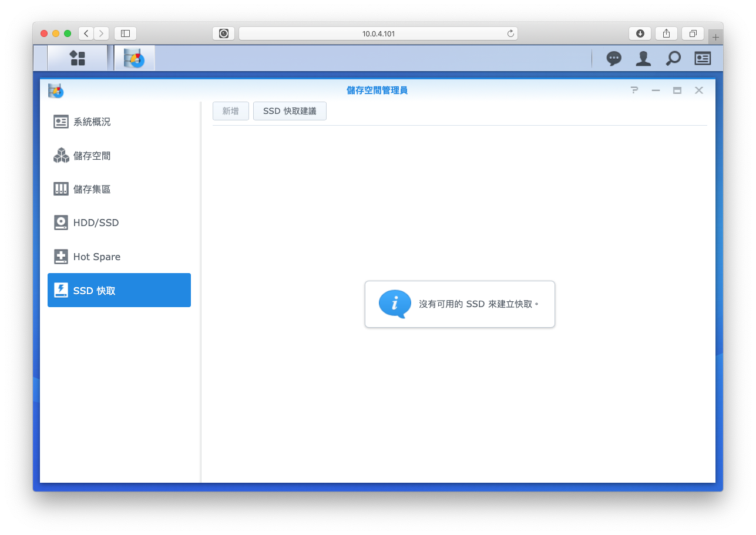Open the HDD/SSD section
Image resolution: width=756 pixels, height=535 pixels.
click(119, 223)
